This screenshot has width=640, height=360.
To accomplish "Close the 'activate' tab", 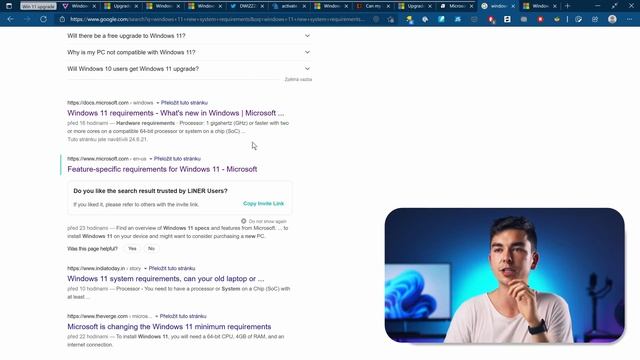I will coord(304,6).
